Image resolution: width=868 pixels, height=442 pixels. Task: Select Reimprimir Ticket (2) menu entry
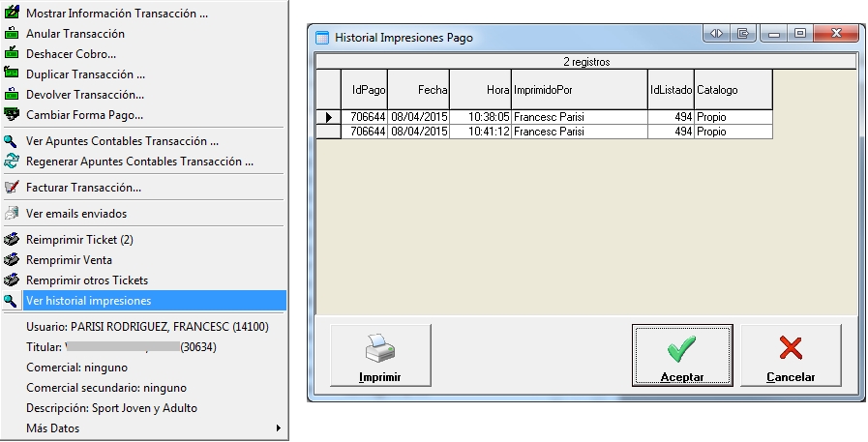click(79, 240)
